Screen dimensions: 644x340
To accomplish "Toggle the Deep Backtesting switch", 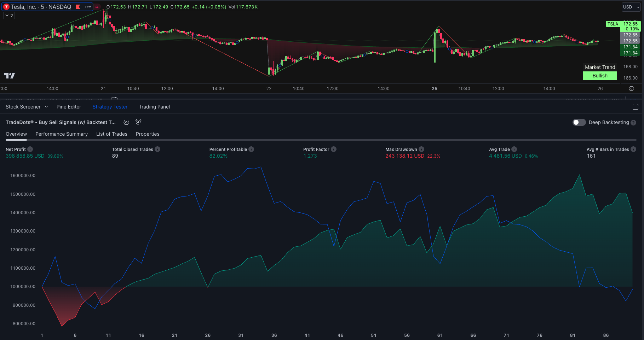I will pyautogui.click(x=579, y=122).
